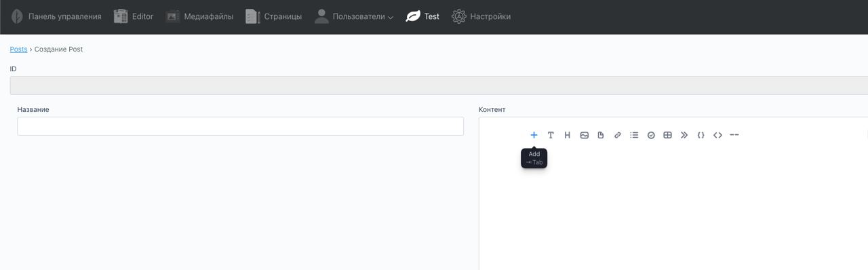Add a file Attachment block
This screenshot has height=270, width=868.
[601, 135]
